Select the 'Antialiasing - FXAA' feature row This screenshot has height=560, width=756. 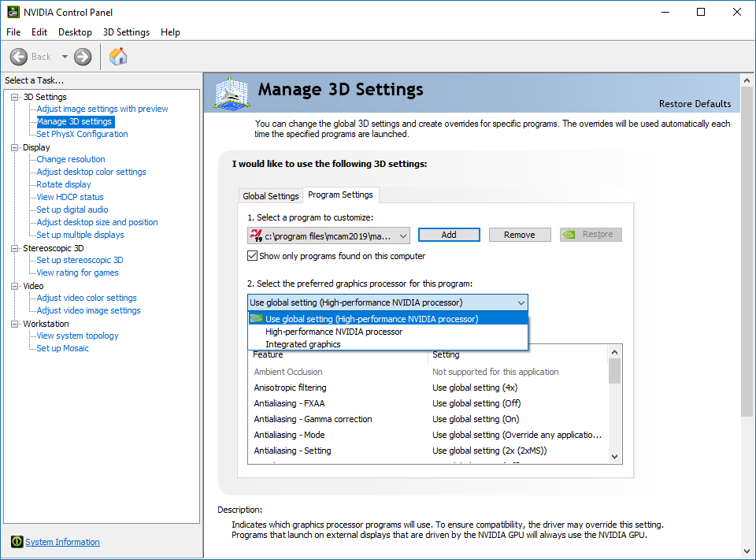coord(428,403)
